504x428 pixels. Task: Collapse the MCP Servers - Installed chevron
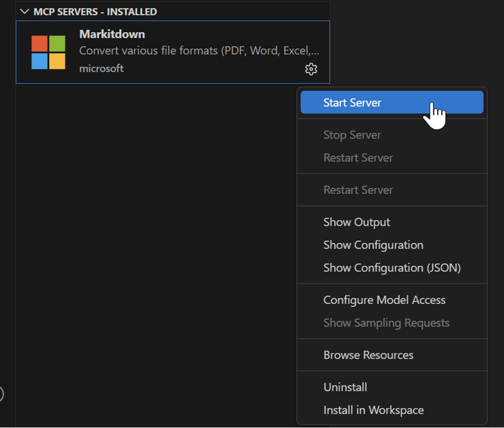(x=24, y=11)
